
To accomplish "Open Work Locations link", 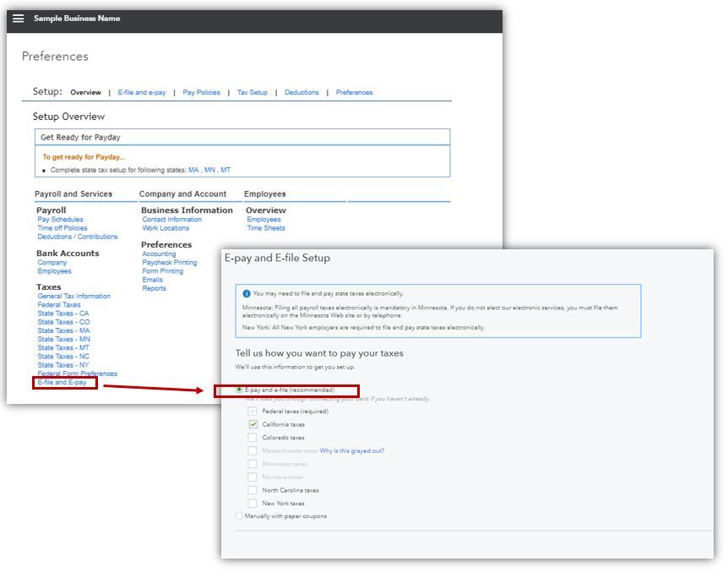I will pyautogui.click(x=166, y=228).
